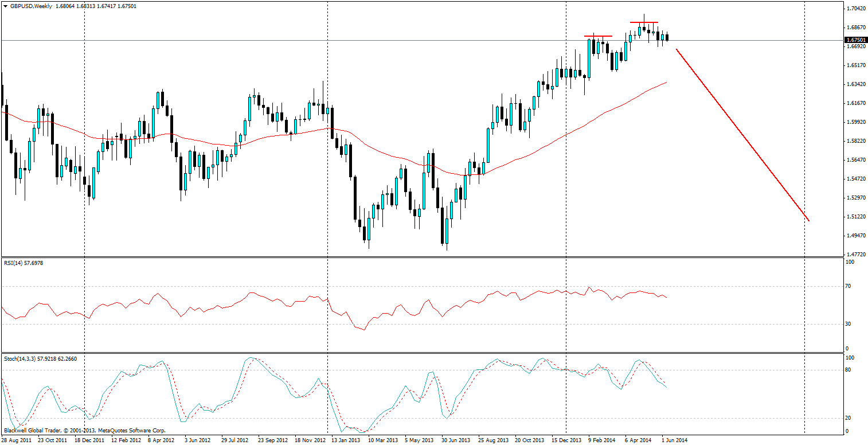The height and width of the screenshot is (445, 868).
Task: Click the 13 Jan 2013 date label
Action: pos(346,440)
